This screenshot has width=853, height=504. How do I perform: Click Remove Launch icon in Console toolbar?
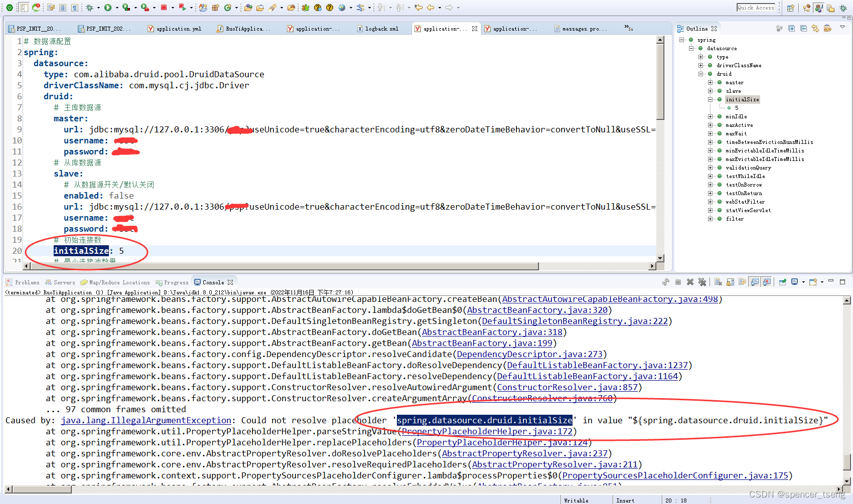coord(690,282)
